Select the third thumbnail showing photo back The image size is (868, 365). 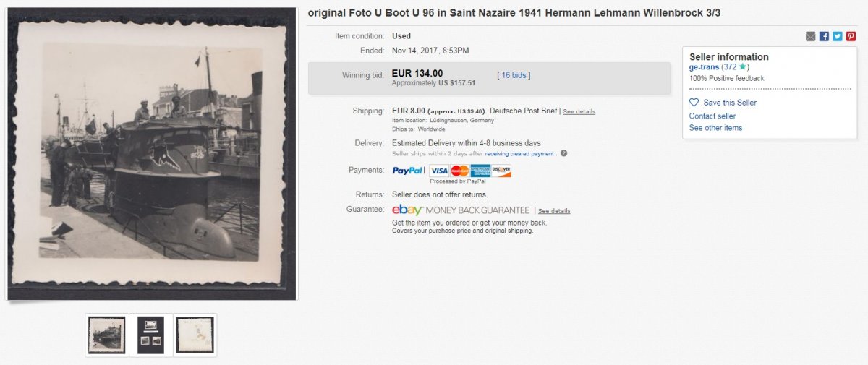tap(195, 335)
